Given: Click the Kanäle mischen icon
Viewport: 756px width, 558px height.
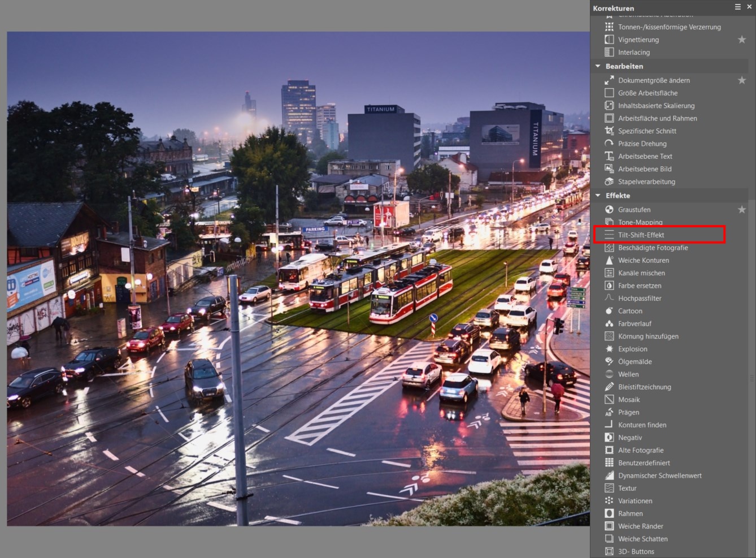Looking at the screenshot, I should click(609, 273).
